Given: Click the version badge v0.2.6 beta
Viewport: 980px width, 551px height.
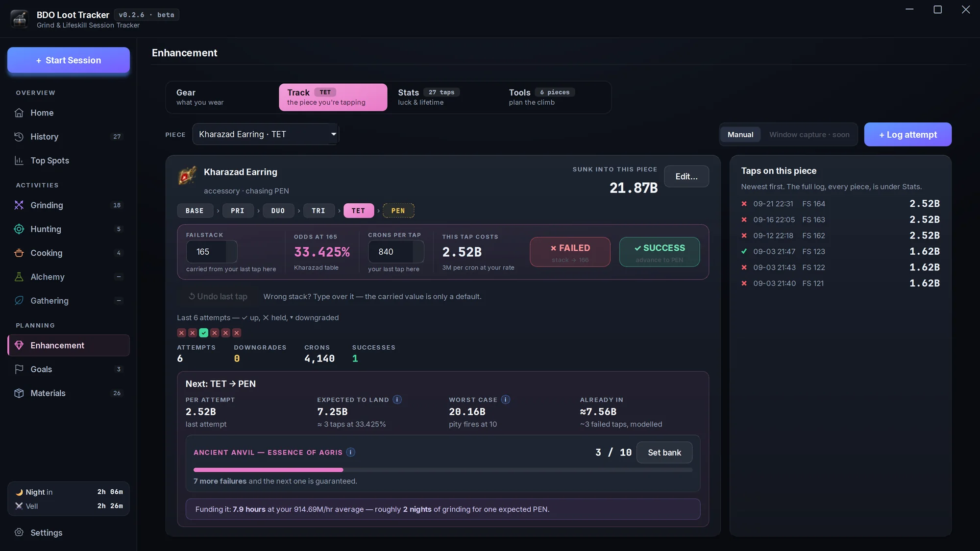Looking at the screenshot, I should [x=147, y=15].
